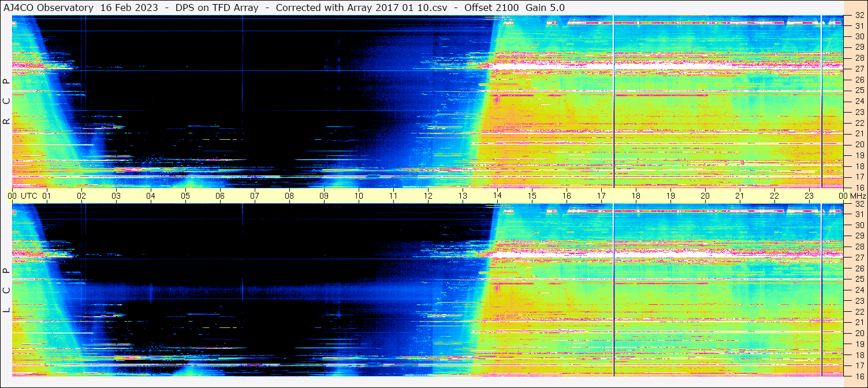The width and height of the screenshot is (868, 388).
Task: Click white vertical line past 23 UTC, LCP panel
Action: click(x=821, y=290)
